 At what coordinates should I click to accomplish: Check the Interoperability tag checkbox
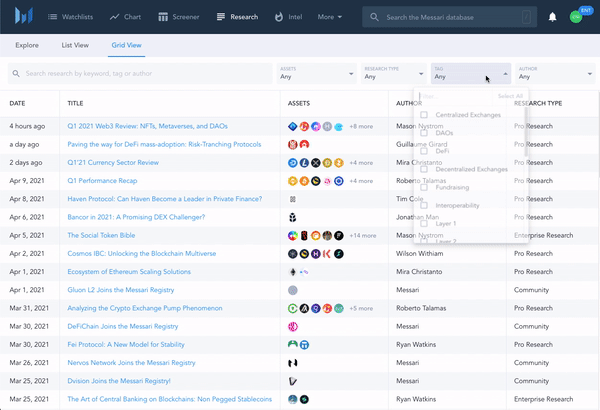coord(424,206)
